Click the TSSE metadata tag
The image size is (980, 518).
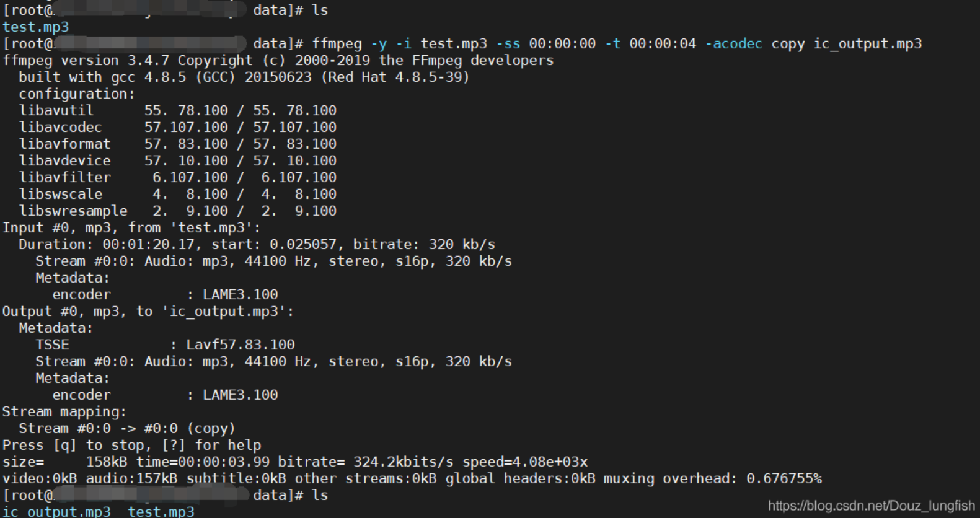point(52,345)
